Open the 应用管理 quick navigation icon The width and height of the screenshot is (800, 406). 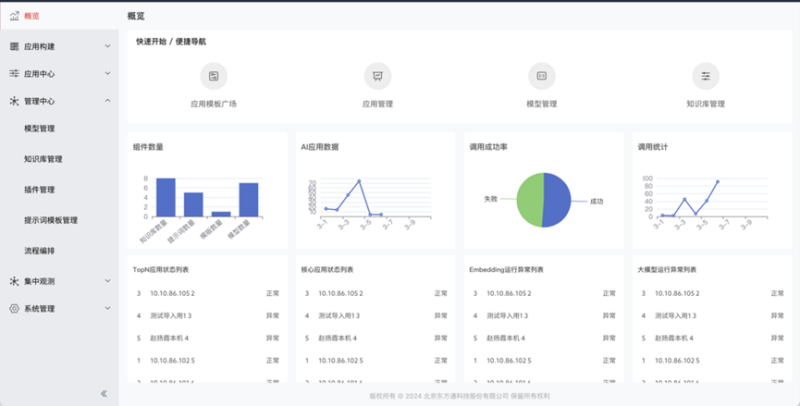377,76
